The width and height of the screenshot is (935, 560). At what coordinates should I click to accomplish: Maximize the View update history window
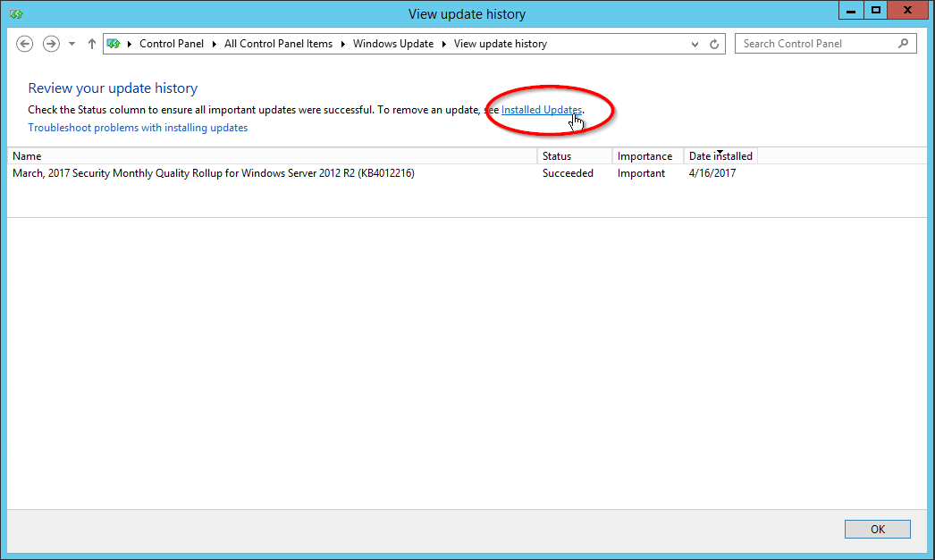tap(875, 11)
